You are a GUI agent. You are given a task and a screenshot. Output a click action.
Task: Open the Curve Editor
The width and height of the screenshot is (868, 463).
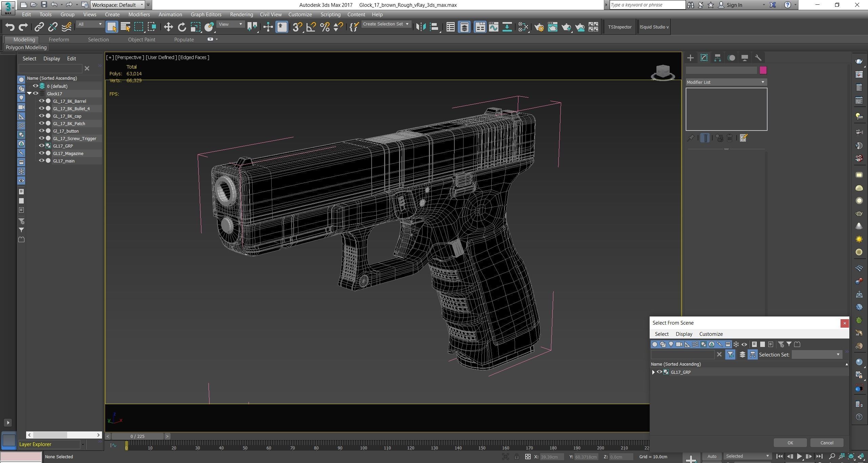494,27
